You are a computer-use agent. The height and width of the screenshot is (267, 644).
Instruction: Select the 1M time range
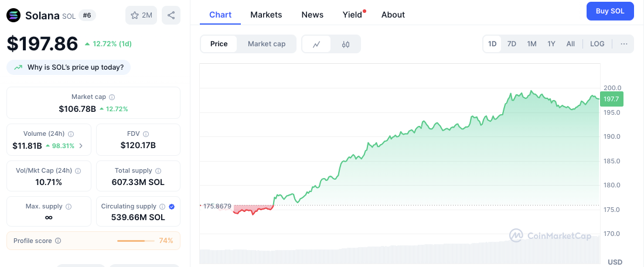click(532, 44)
